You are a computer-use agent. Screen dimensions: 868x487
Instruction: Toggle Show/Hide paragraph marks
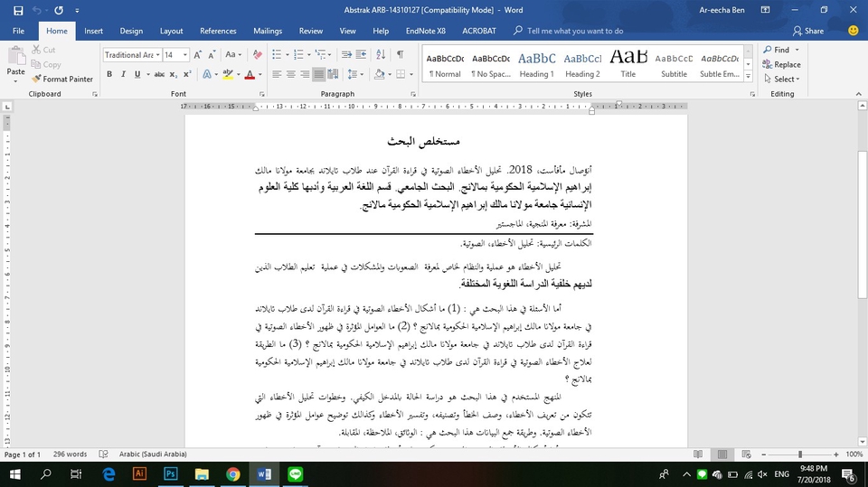click(400, 54)
